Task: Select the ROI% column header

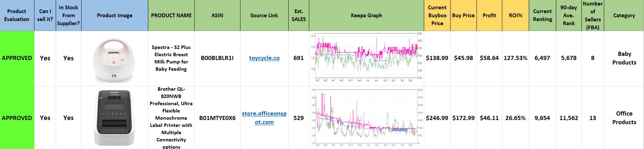Action: (x=515, y=16)
